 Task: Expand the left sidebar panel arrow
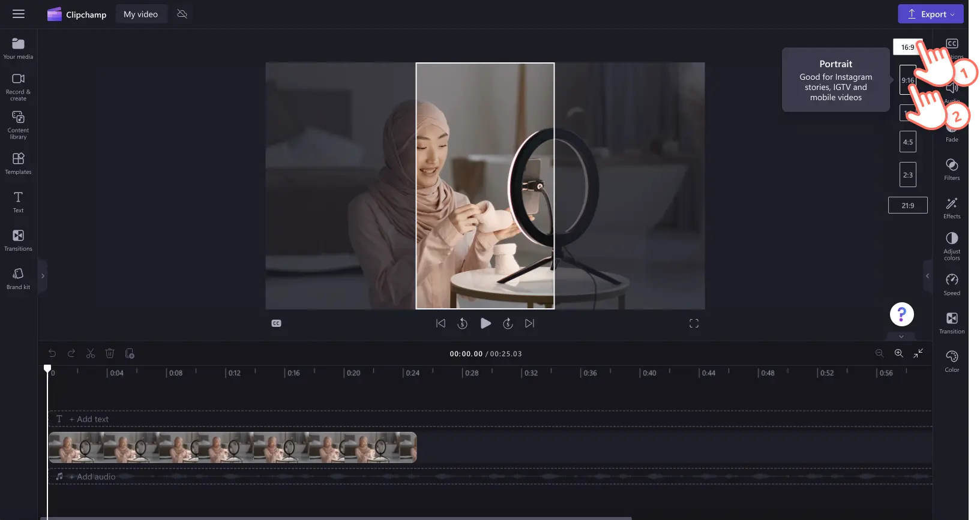click(x=43, y=276)
